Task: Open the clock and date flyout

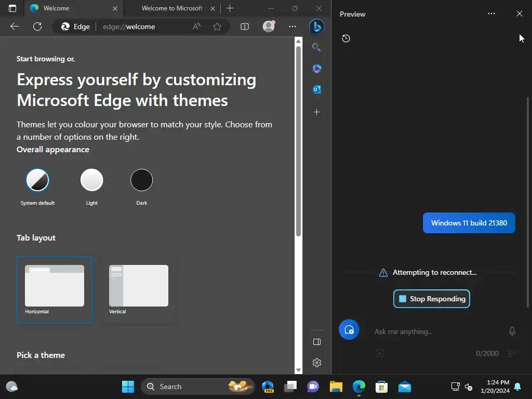Action: (495, 387)
